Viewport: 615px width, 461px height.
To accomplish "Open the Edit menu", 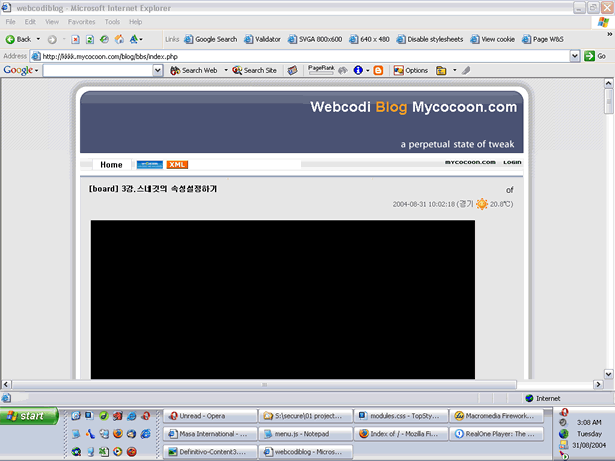I will [x=30, y=22].
